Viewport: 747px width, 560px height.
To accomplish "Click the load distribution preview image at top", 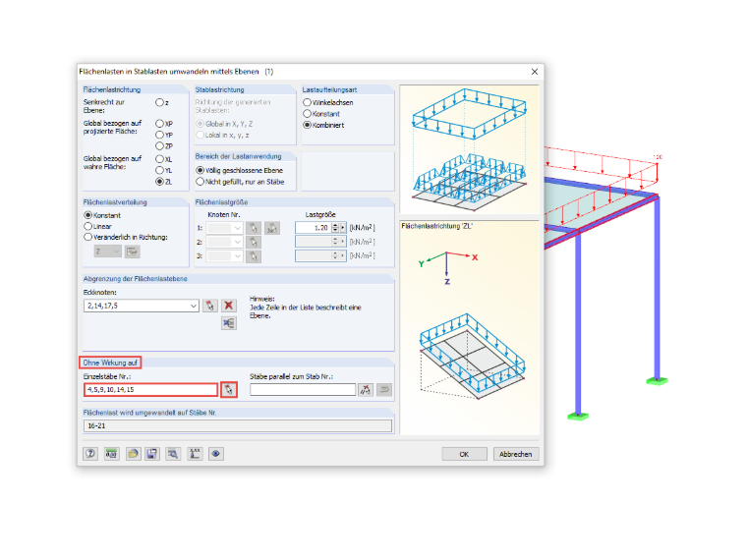I will point(469,149).
